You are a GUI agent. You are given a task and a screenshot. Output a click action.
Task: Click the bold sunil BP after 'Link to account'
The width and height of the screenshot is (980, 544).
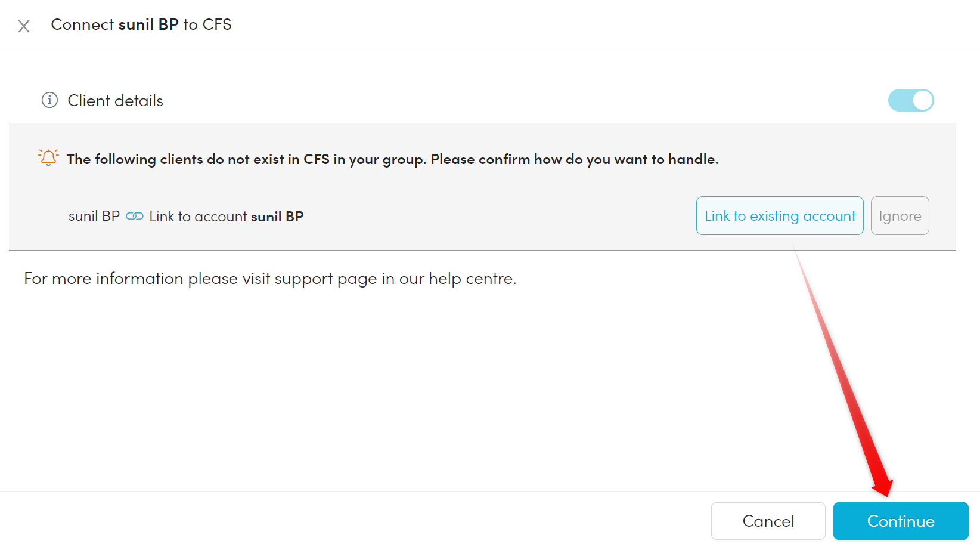click(x=277, y=217)
